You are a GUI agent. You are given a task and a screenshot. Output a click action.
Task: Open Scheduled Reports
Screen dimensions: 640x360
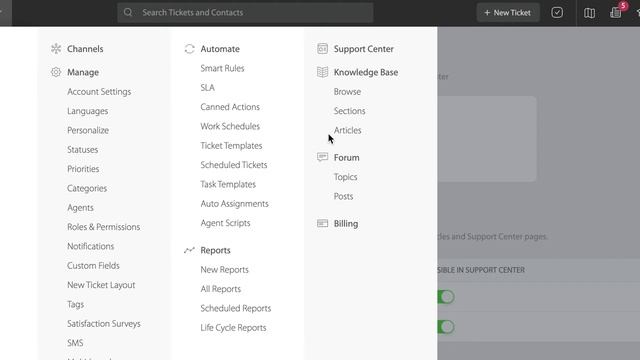(x=236, y=309)
